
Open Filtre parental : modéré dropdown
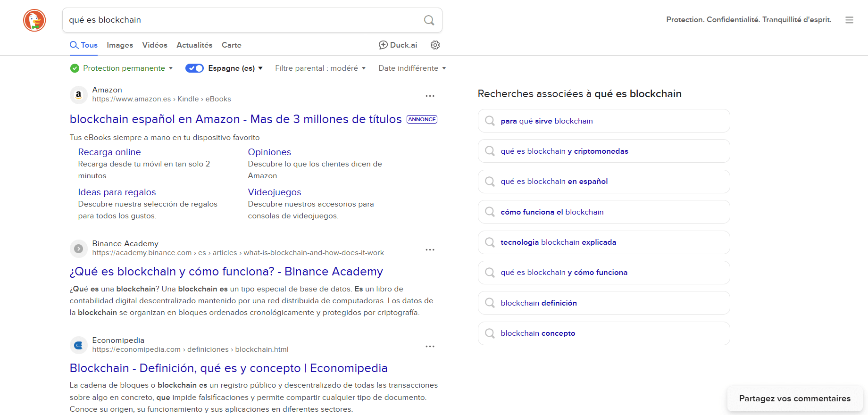320,68
